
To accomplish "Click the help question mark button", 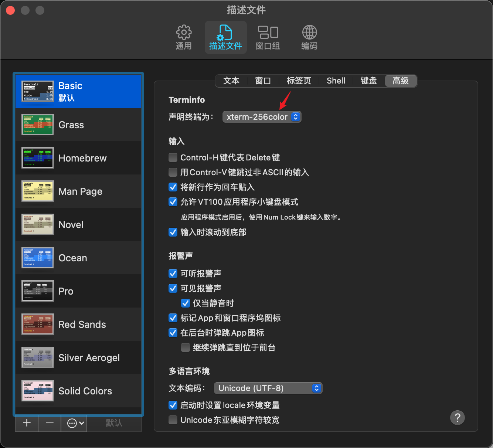I will (457, 418).
